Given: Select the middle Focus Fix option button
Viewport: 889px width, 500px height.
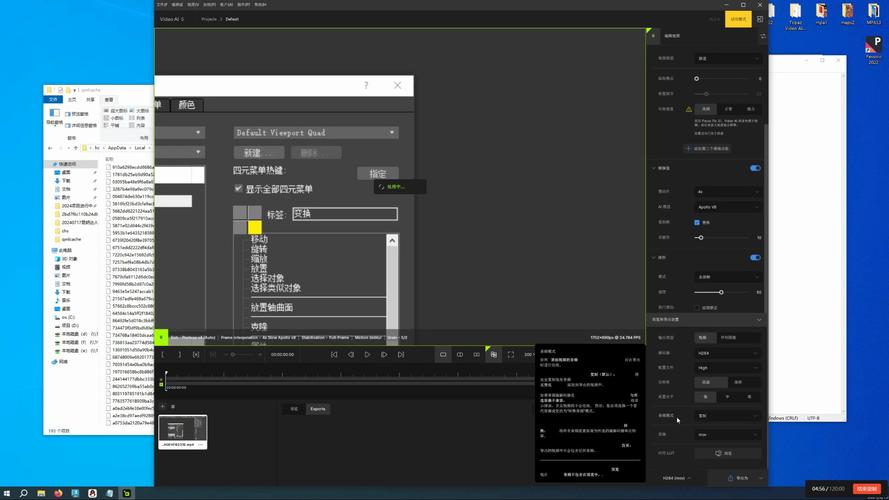Looking at the screenshot, I should click(728, 109).
